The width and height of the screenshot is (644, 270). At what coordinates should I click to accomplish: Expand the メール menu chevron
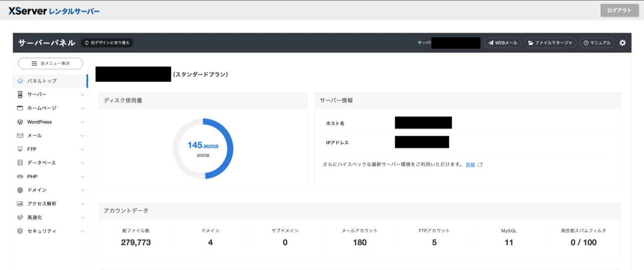[x=82, y=135]
